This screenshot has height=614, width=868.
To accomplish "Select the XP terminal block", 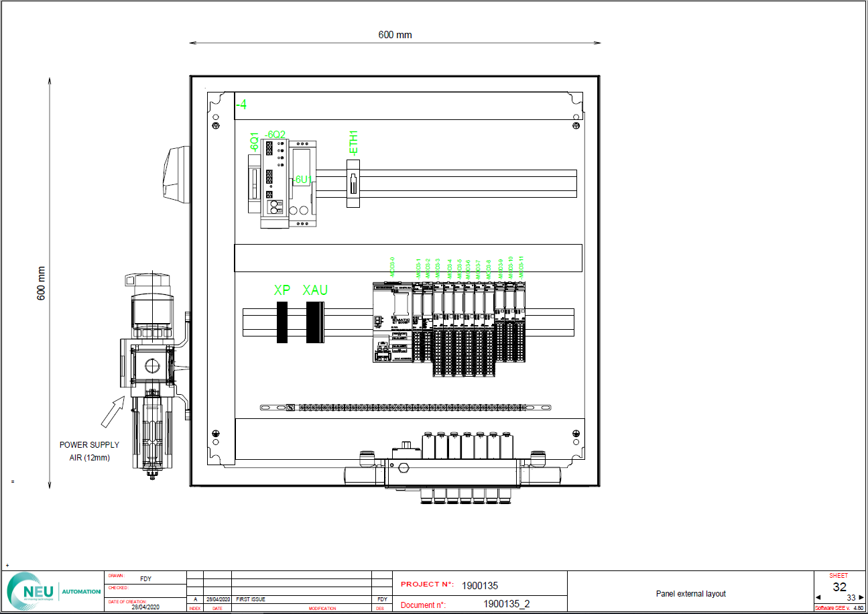I will pyautogui.click(x=282, y=322).
